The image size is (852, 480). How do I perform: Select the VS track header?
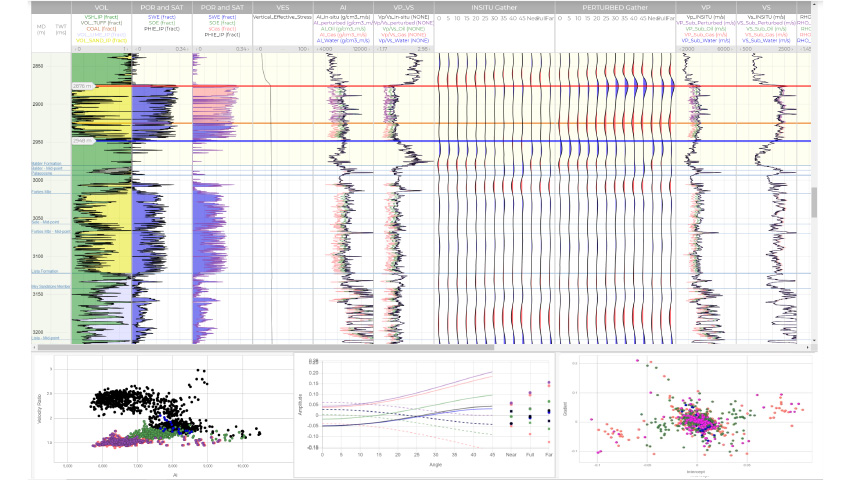pyautogui.click(x=766, y=8)
